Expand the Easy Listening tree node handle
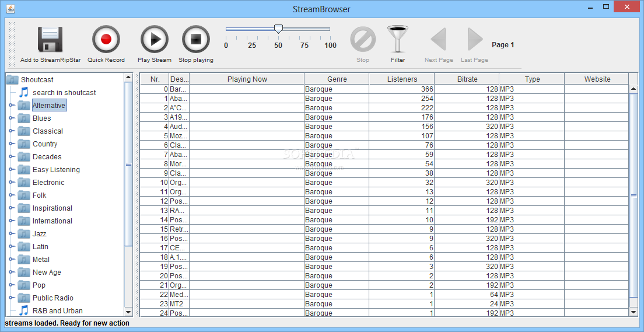 [x=11, y=170]
